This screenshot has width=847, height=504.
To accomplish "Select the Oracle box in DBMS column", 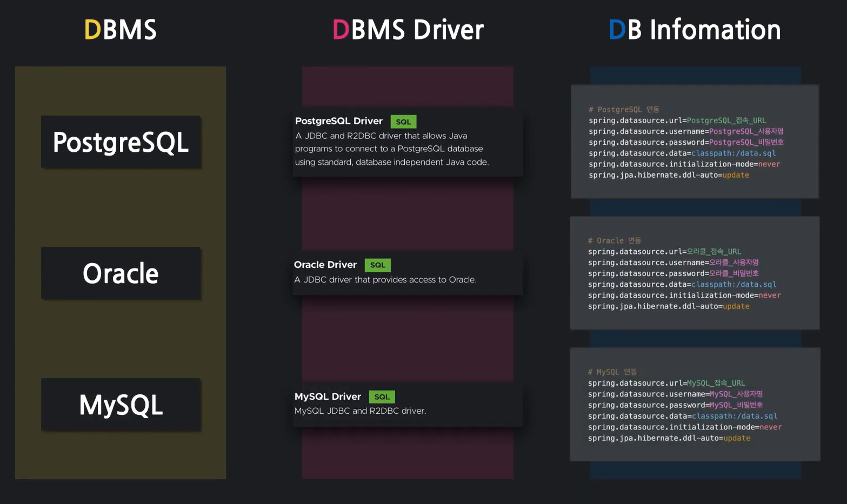I will (x=121, y=273).
